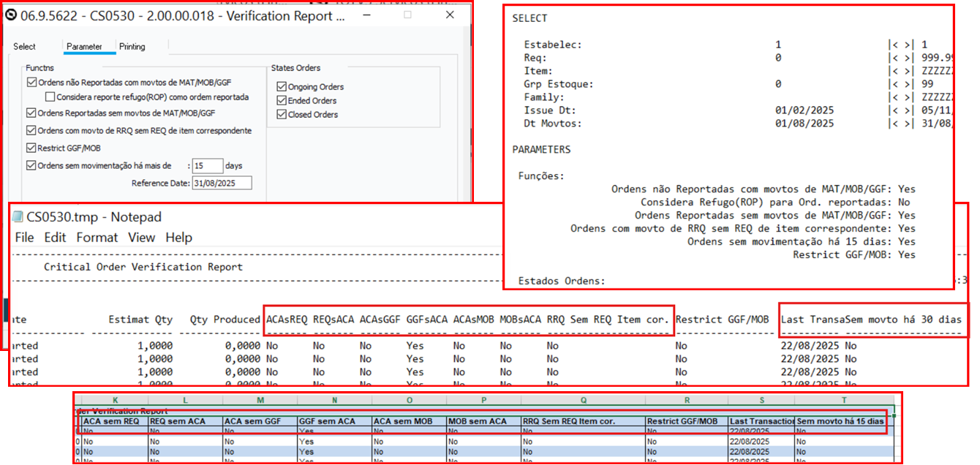This screenshot has height=465, width=980.
Task: Select spreadsheet column header Q
Action: [x=584, y=401]
